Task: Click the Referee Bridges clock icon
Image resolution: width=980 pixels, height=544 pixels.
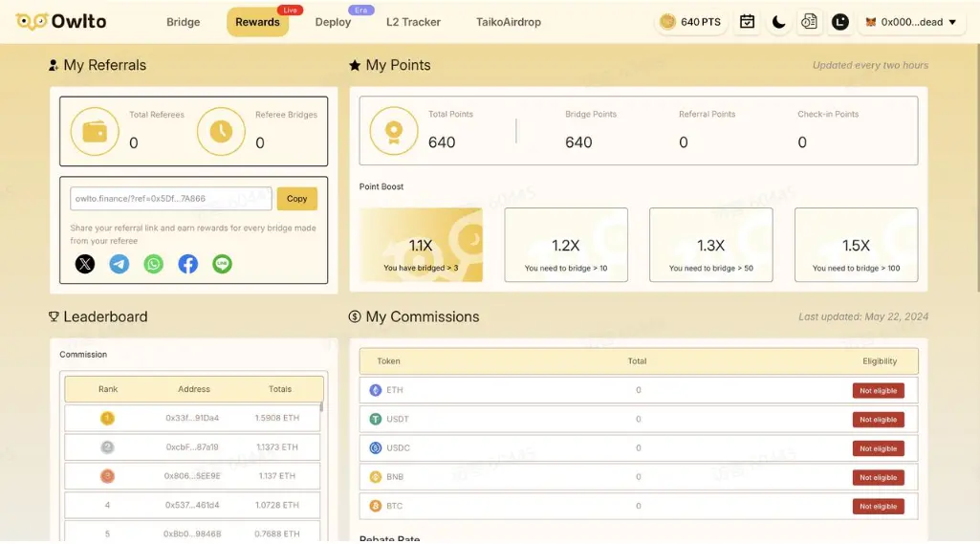Action: point(221,131)
